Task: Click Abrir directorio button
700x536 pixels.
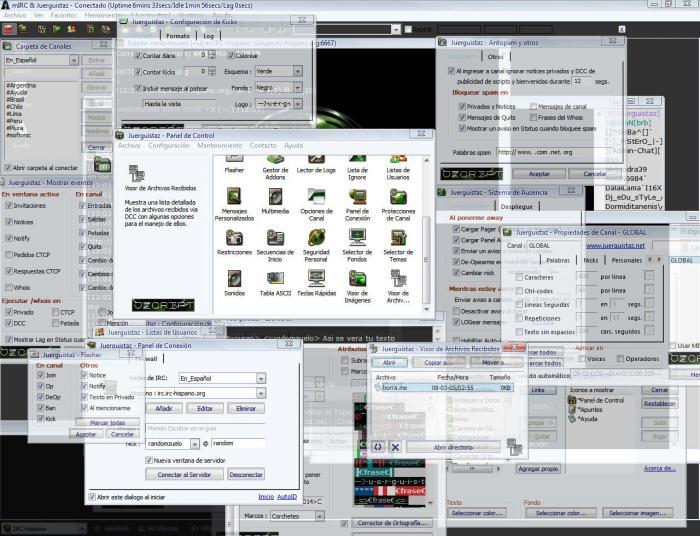Action: 453,447
